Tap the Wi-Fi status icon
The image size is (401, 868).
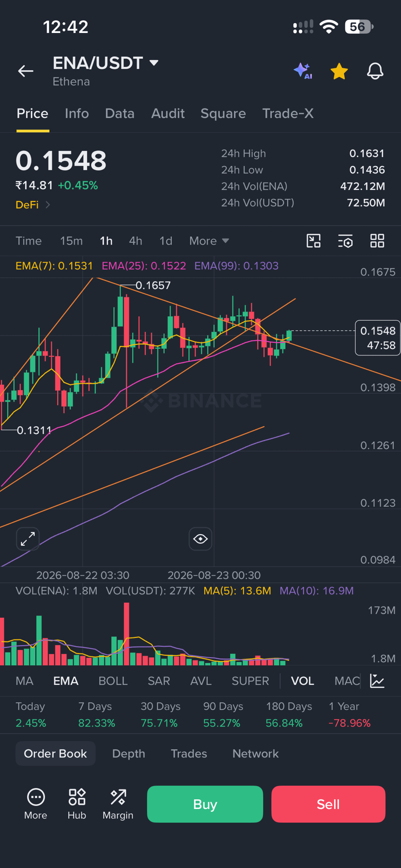329,27
